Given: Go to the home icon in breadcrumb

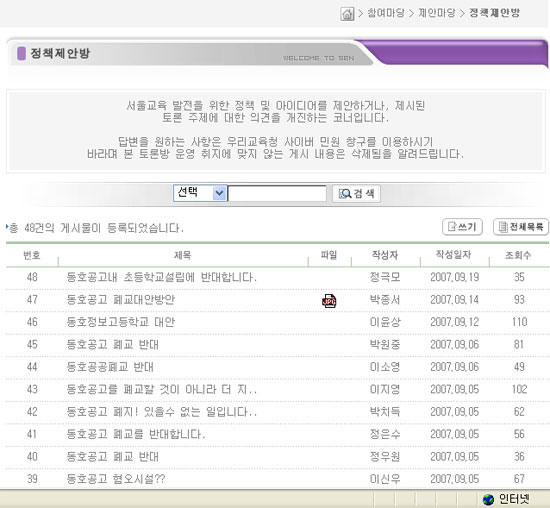Looking at the screenshot, I should click(347, 14).
